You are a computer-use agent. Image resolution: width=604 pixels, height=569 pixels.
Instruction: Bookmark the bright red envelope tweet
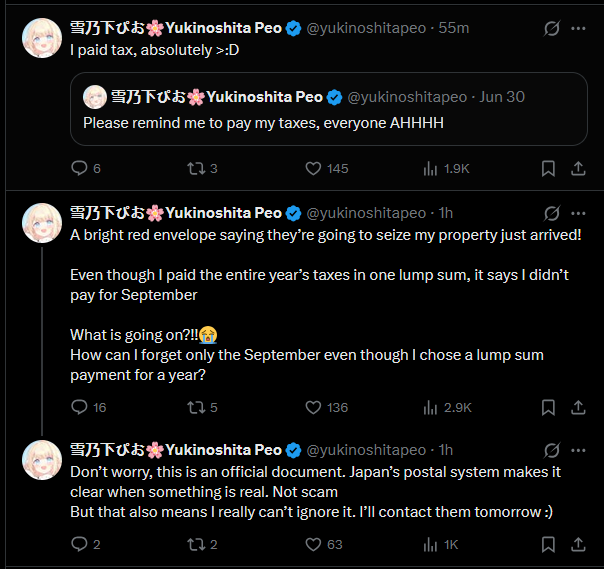[548, 407]
